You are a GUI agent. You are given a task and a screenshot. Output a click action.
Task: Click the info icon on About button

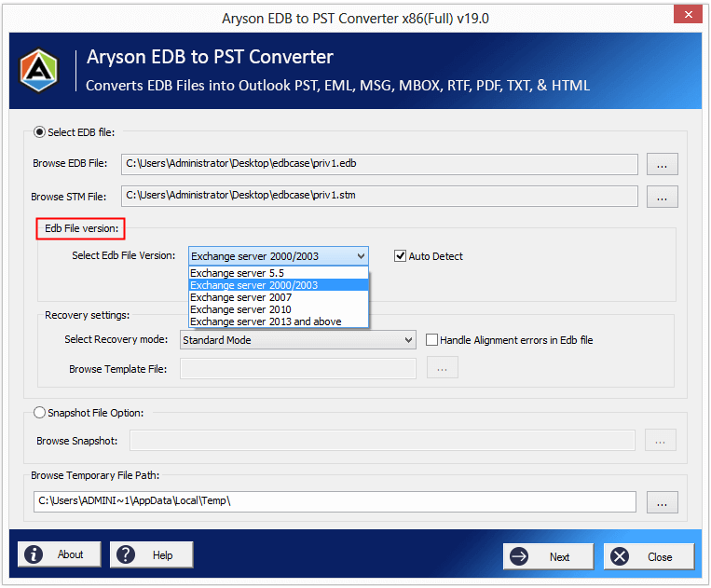point(34,554)
